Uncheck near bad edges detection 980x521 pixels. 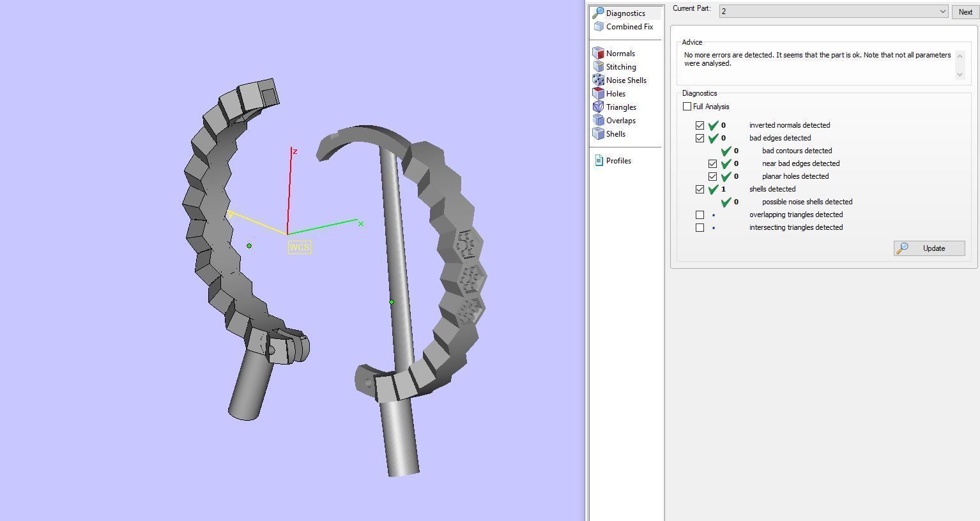(x=712, y=163)
